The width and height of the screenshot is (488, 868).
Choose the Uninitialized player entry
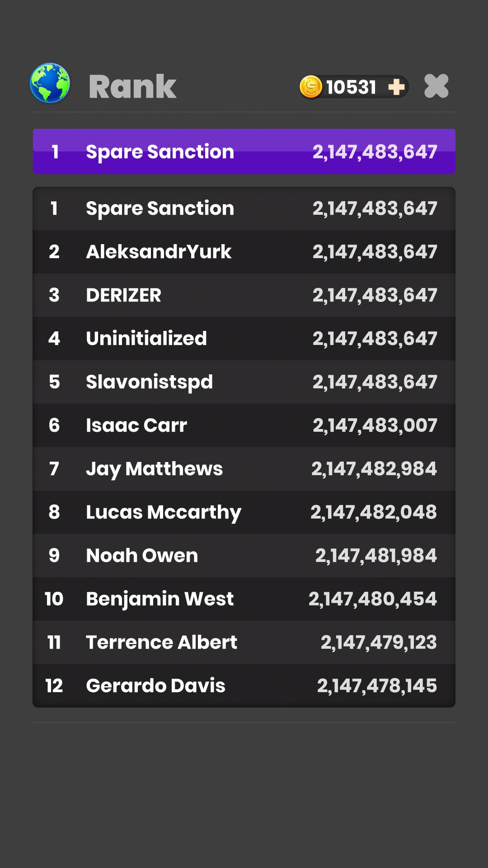click(244, 339)
